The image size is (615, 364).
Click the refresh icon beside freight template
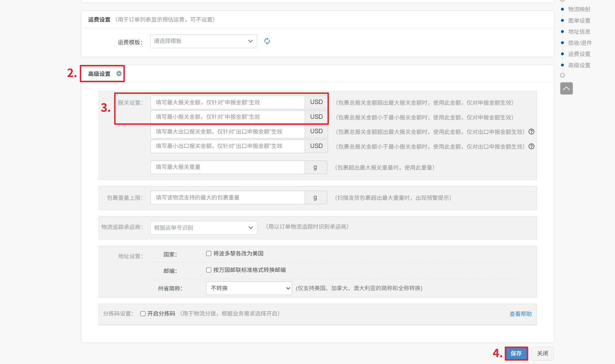[267, 41]
